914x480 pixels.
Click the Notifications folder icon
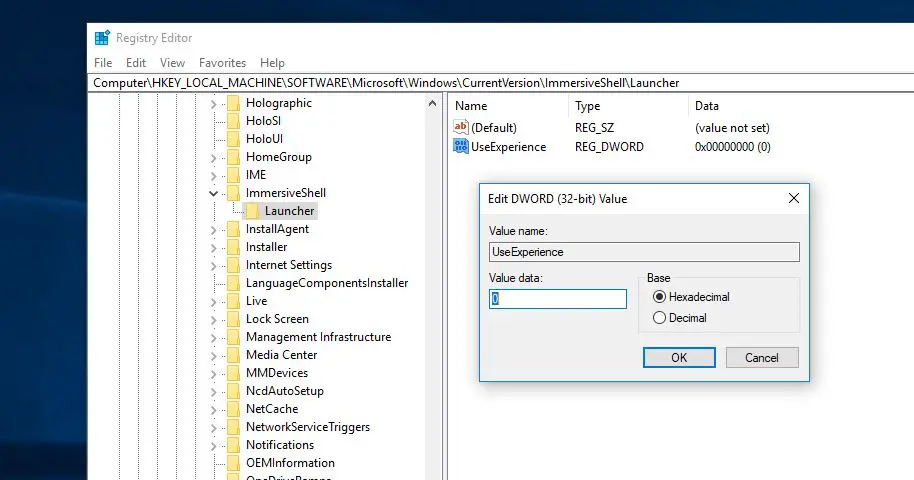pyautogui.click(x=233, y=446)
